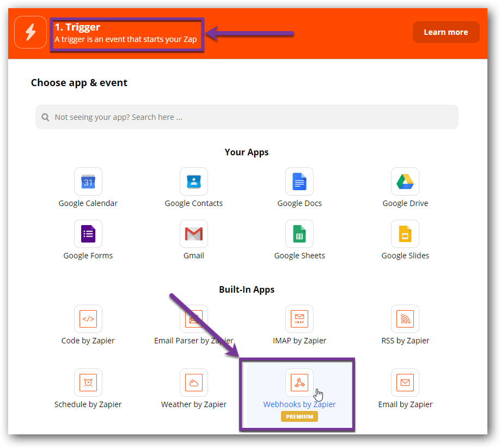Choose the Google Slides app icon
The height and width of the screenshot is (448, 501).
(x=405, y=234)
